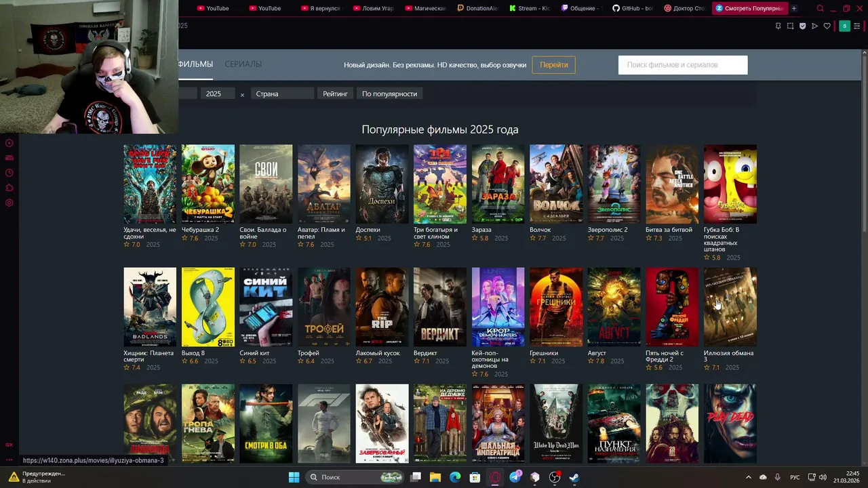
Task: Click the Windows taskbar Поиск search box
Action: [x=355, y=477]
